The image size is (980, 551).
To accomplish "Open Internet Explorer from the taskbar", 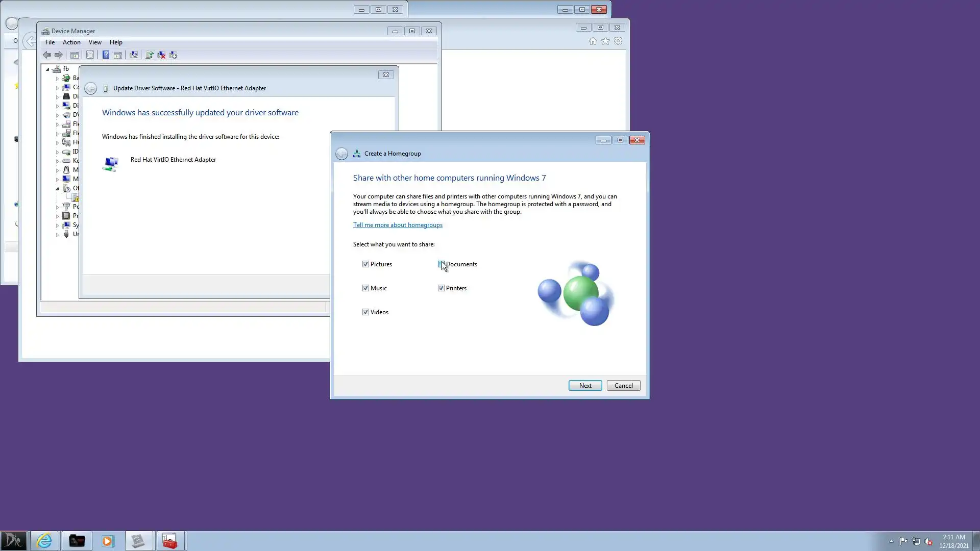I will (44, 541).
